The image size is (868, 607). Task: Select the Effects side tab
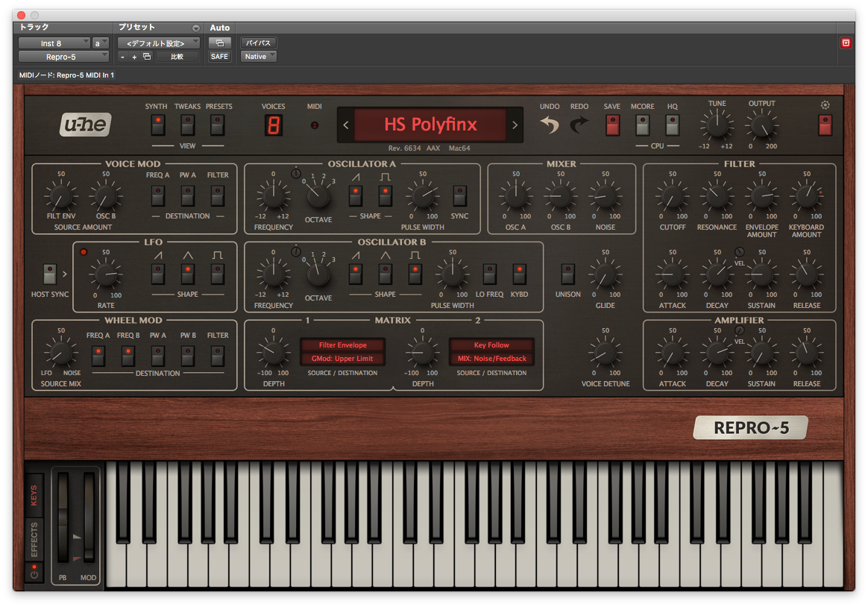tap(34, 539)
